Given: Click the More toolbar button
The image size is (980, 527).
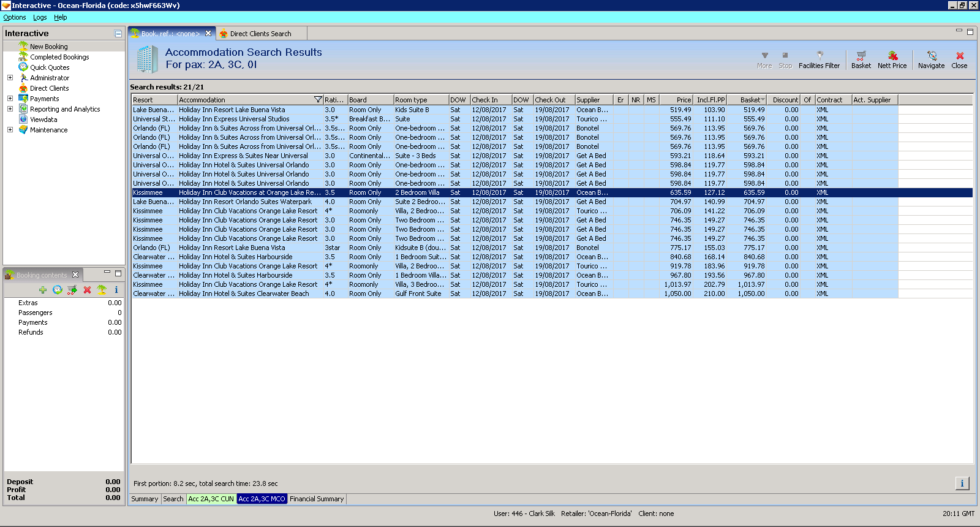Looking at the screenshot, I should [764, 59].
